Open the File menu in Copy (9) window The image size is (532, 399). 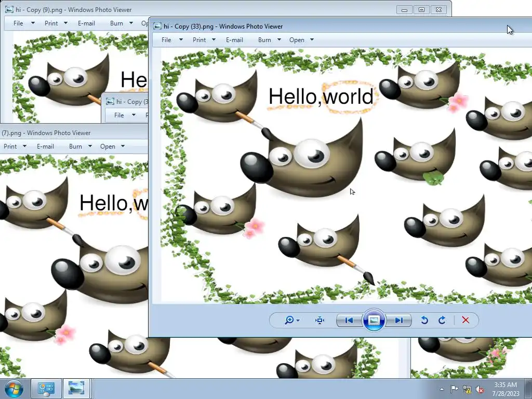point(18,23)
